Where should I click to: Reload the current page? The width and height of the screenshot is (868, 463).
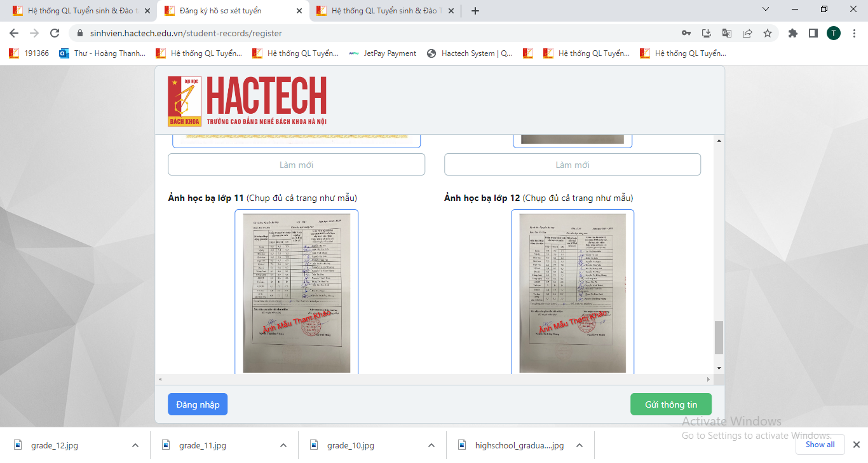55,33
